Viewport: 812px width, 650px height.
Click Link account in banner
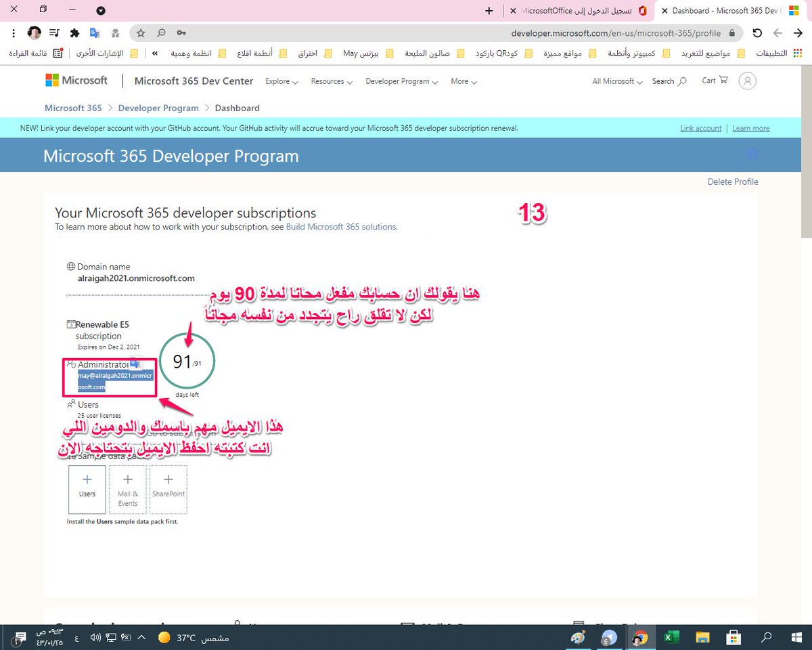701,128
